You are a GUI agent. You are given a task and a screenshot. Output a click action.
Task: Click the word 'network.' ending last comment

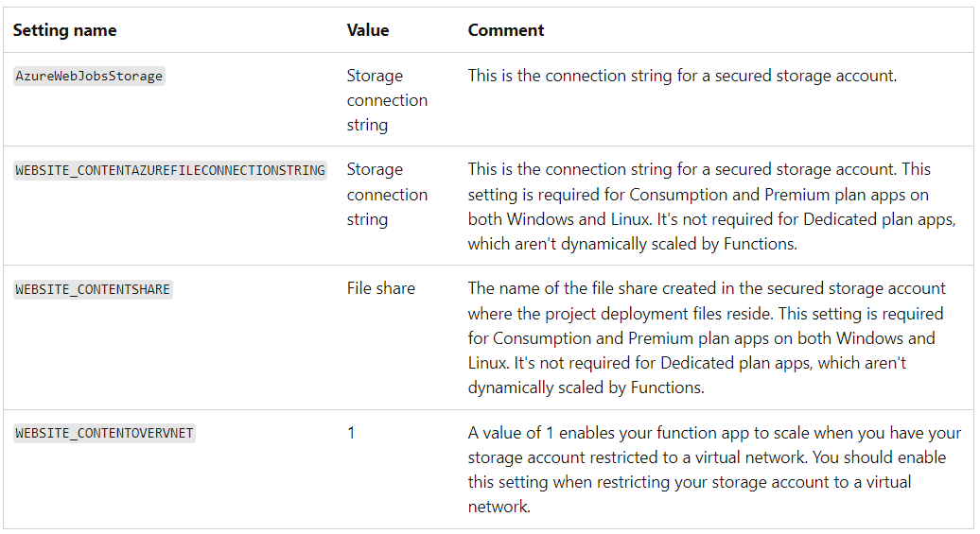[x=499, y=507]
